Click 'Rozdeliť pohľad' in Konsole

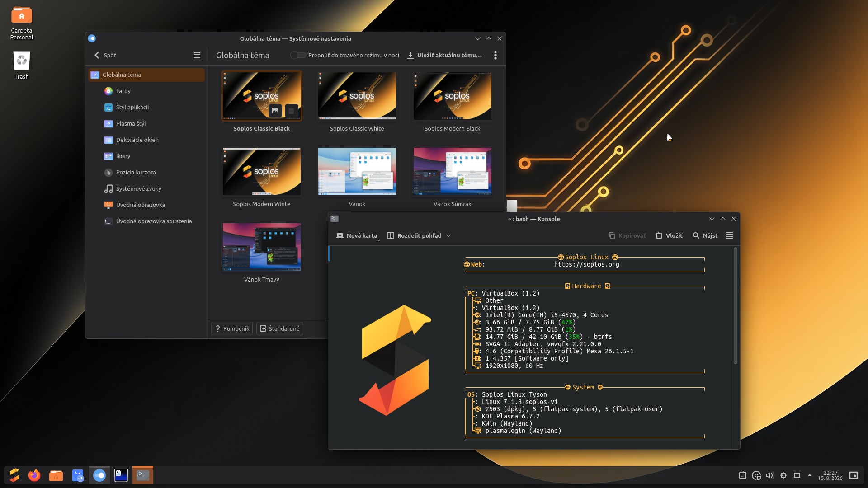click(x=414, y=235)
